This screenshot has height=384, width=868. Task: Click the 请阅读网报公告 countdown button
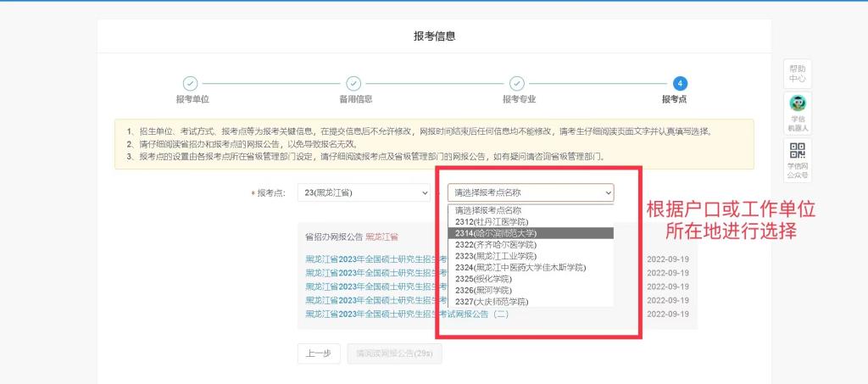(394, 353)
